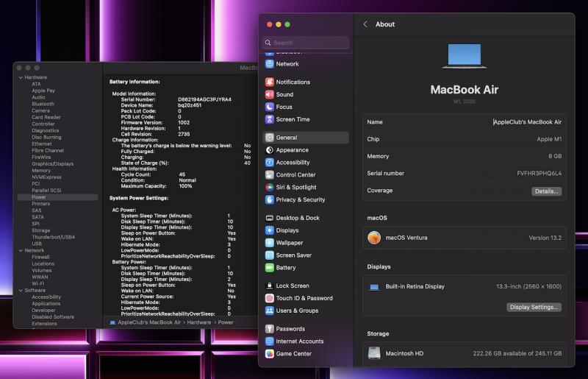Screen dimensions: 588x379
Task: Click the Game Center icon
Action: (269, 353)
